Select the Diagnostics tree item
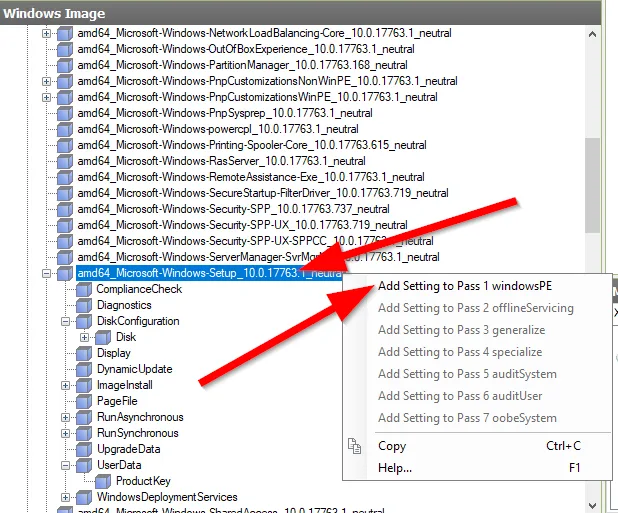 pyautogui.click(x=124, y=305)
